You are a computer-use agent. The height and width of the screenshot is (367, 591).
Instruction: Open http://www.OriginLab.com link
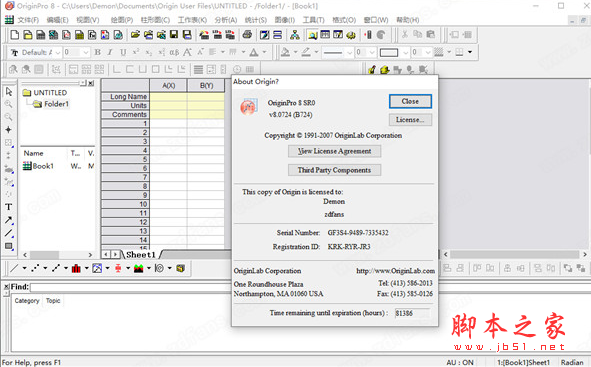[x=395, y=271]
